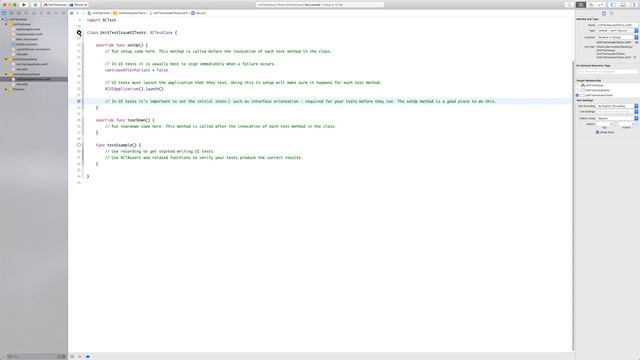Open UITests folder breadcrumb in jump bar
The height and width of the screenshot is (360, 640).
pyautogui.click(x=129, y=13)
